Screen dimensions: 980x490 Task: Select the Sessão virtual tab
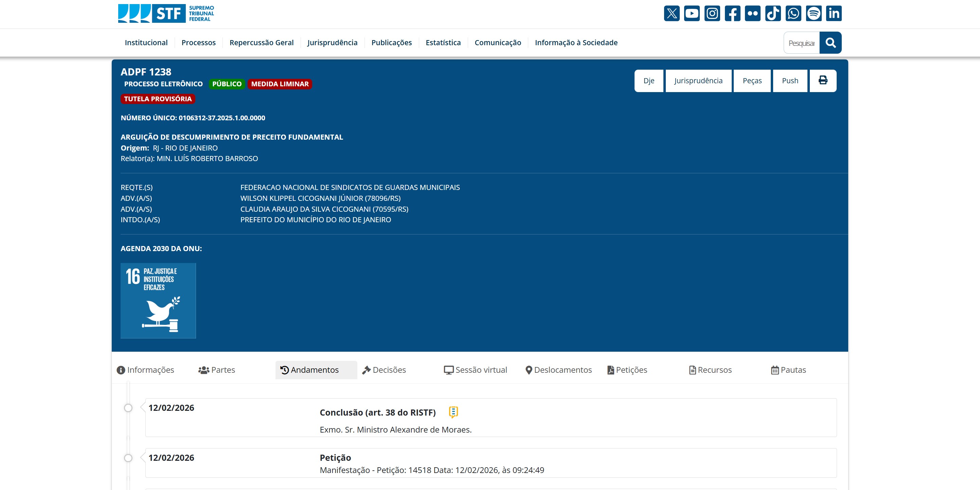point(476,370)
